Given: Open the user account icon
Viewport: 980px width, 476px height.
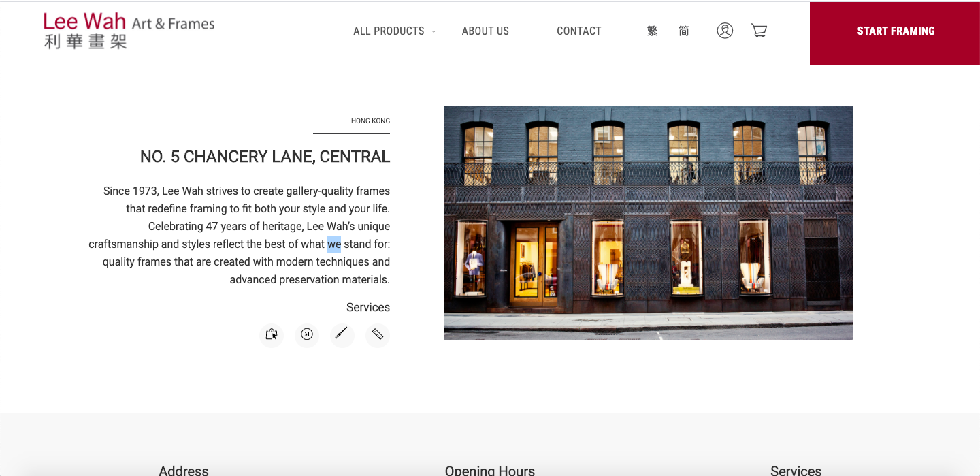Looking at the screenshot, I should coord(725,31).
